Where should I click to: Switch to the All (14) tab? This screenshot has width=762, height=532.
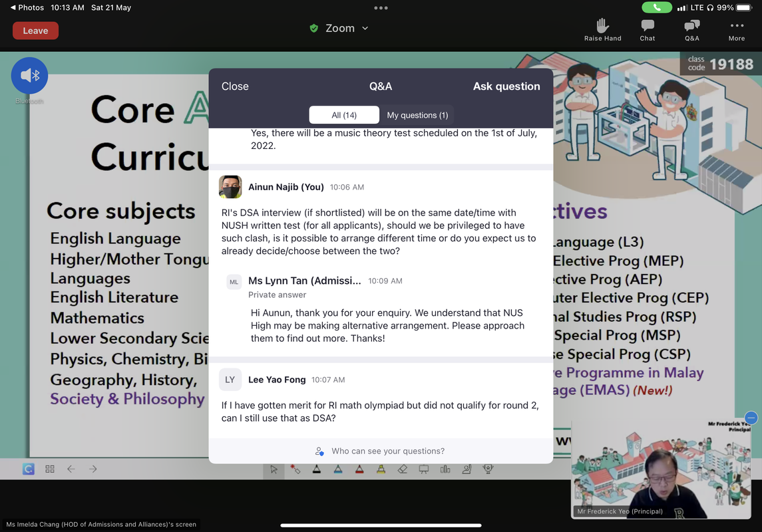344,115
